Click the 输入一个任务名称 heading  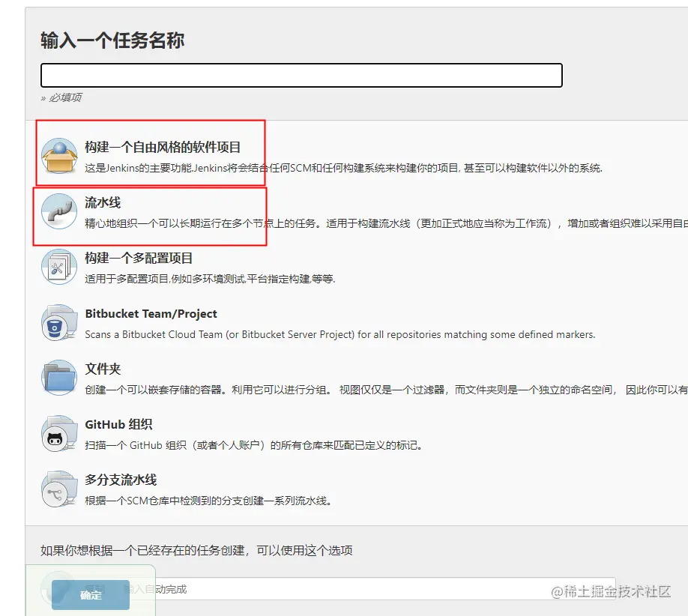[x=112, y=40]
